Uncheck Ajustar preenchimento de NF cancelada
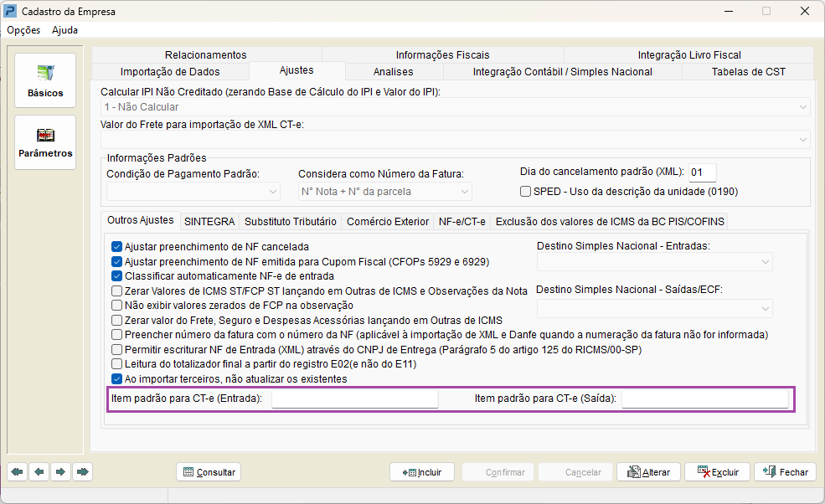Viewport: 825px width, 504px height. click(x=117, y=247)
